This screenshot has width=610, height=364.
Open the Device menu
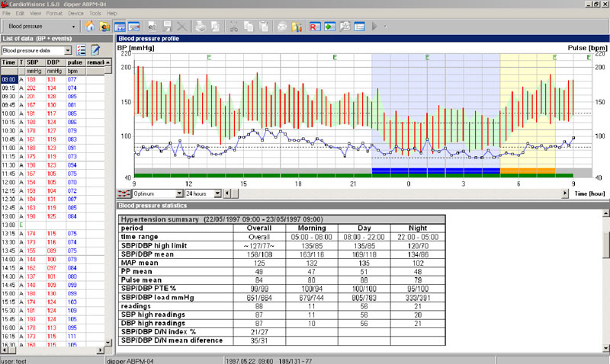tap(75, 14)
